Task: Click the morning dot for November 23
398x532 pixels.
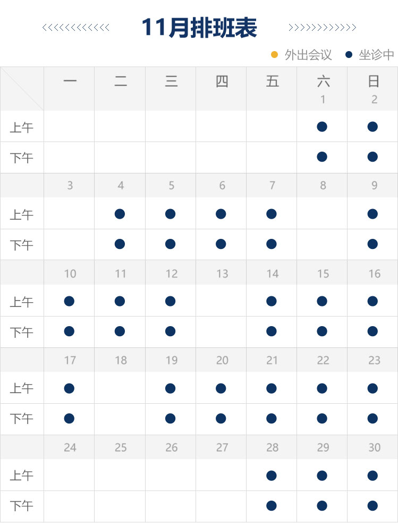Action: (372, 388)
